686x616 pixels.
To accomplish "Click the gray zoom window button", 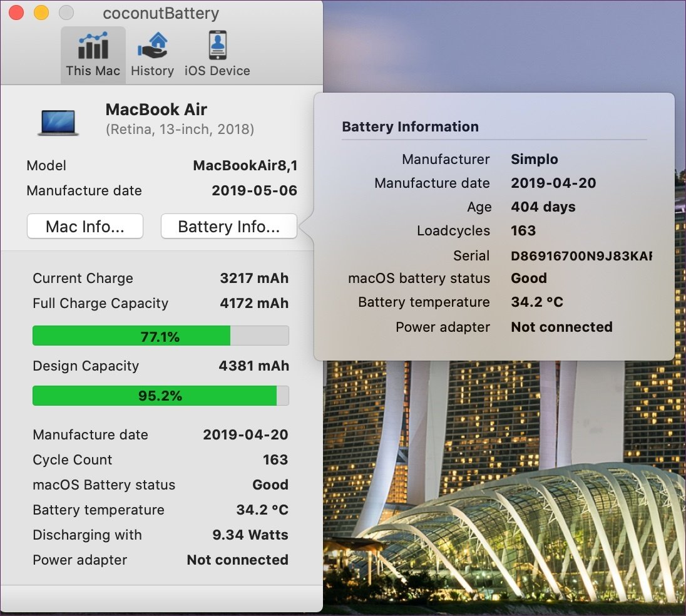I will click(x=66, y=13).
